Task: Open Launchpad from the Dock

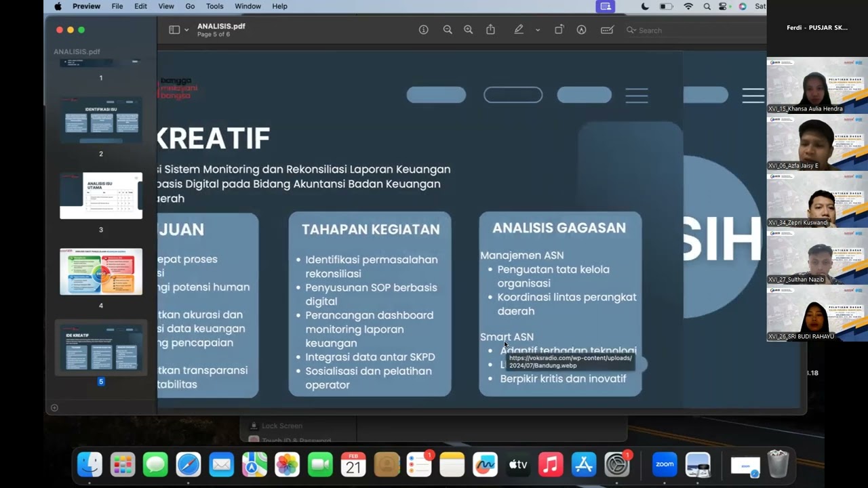Action: click(123, 464)
